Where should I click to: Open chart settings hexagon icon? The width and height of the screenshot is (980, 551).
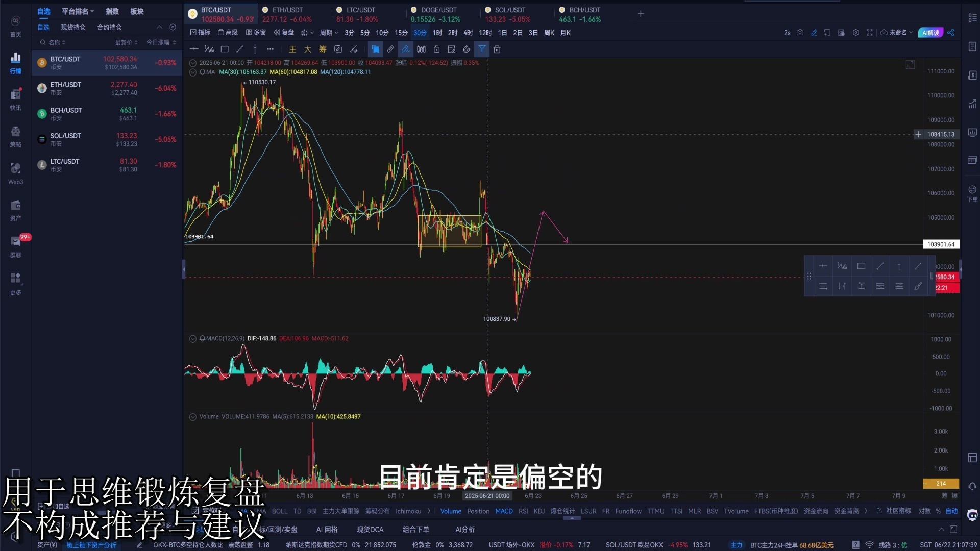pos(856,33)
